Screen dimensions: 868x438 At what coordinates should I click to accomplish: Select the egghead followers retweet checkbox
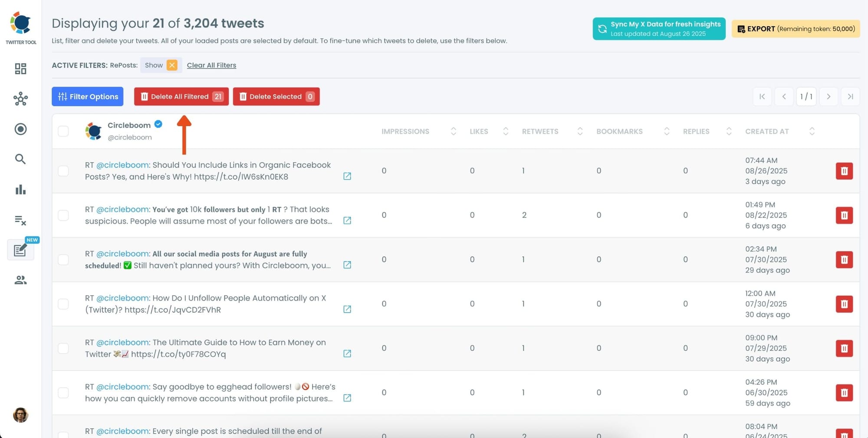coord(63,392)
